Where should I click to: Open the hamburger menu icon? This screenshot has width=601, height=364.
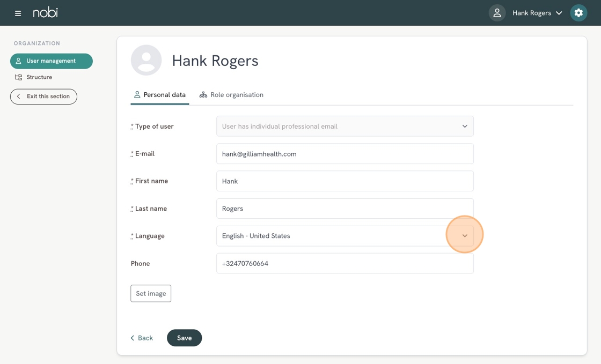[x=18, y=13]
